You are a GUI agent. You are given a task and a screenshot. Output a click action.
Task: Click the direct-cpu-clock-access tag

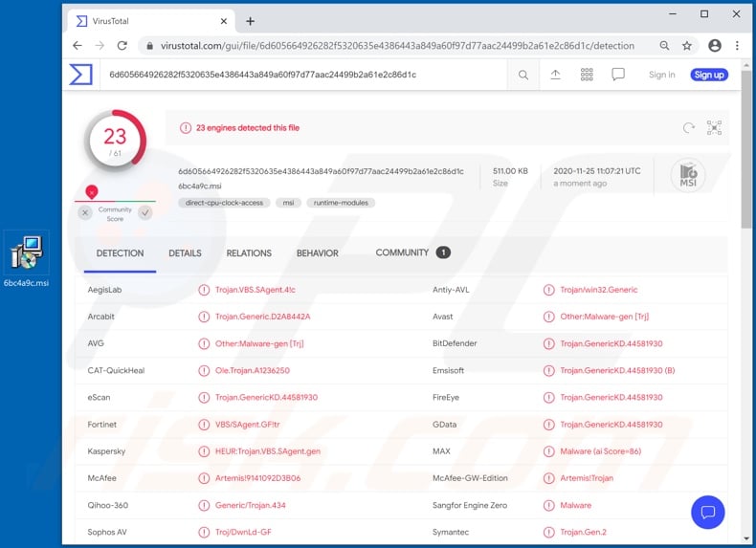[x=224, y=203]
